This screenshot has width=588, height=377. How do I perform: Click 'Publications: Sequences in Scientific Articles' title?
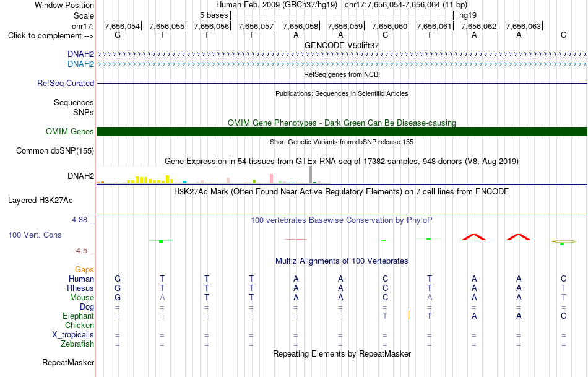pyautogui.click(x=342, y=93)
